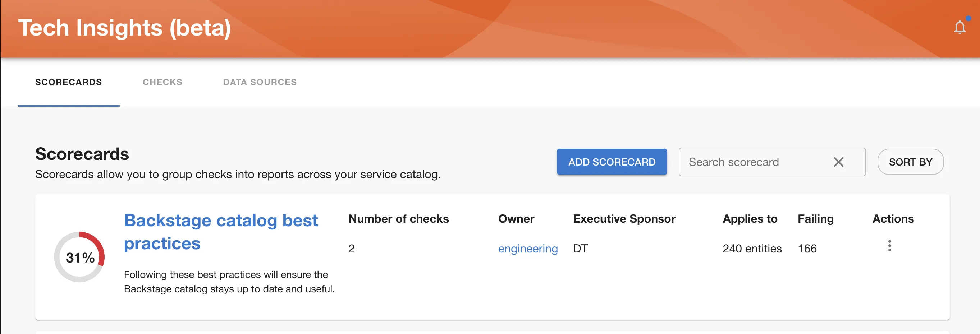The width and height of the screenshot is (980, 334).
Task: Click the Number of checks column header
Action: 398,219
